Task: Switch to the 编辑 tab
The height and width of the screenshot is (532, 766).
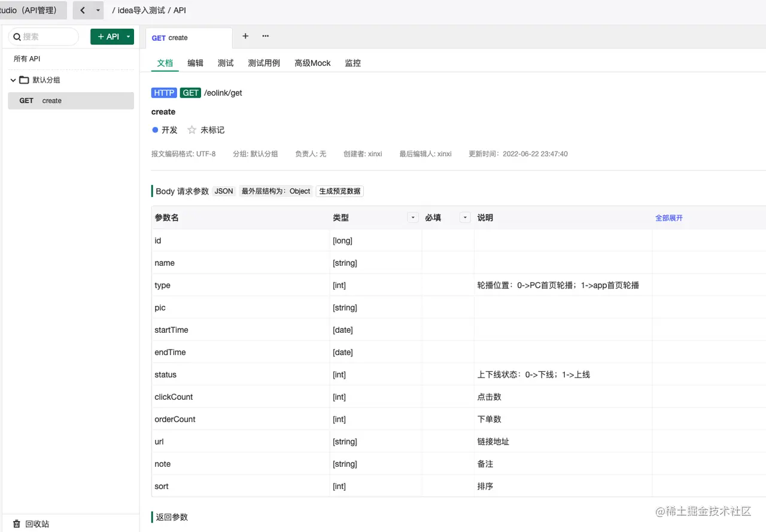Action: pyautogui.click(x=195, y=63)
